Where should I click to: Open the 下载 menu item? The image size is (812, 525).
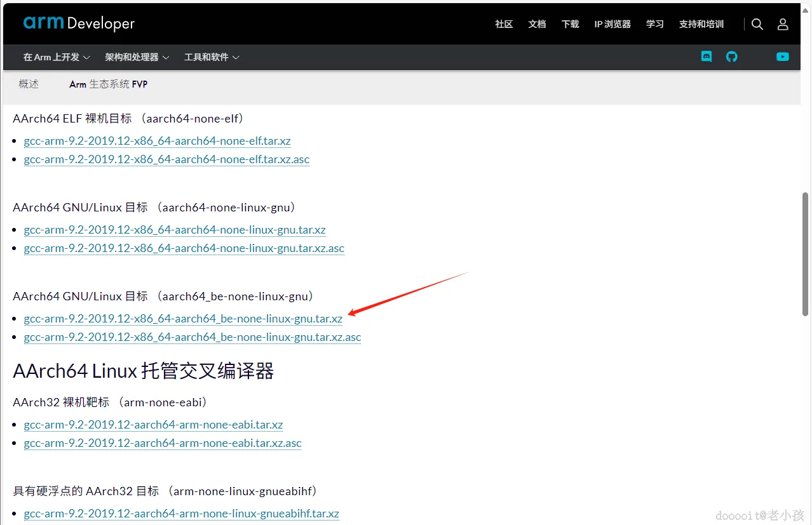point(570,23)
